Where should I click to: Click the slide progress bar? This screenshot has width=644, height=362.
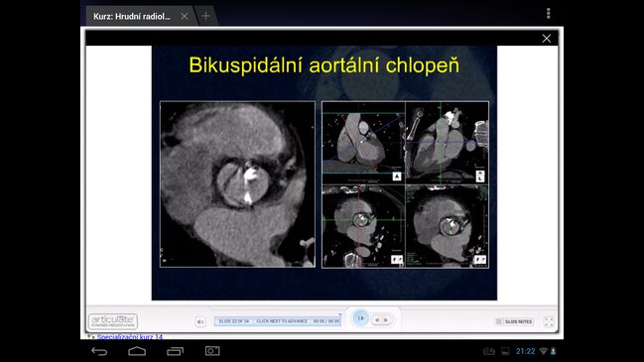click(x=278, y=321)
